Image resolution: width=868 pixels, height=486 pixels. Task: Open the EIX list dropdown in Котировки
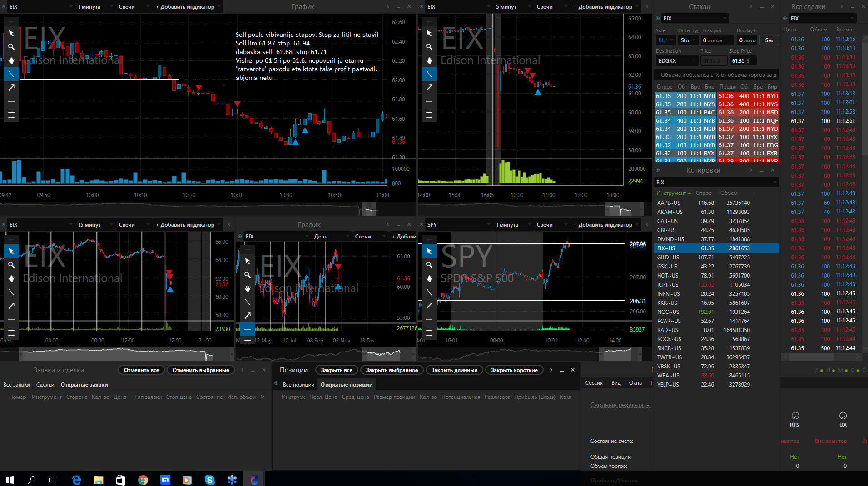(x=717, y=183)
